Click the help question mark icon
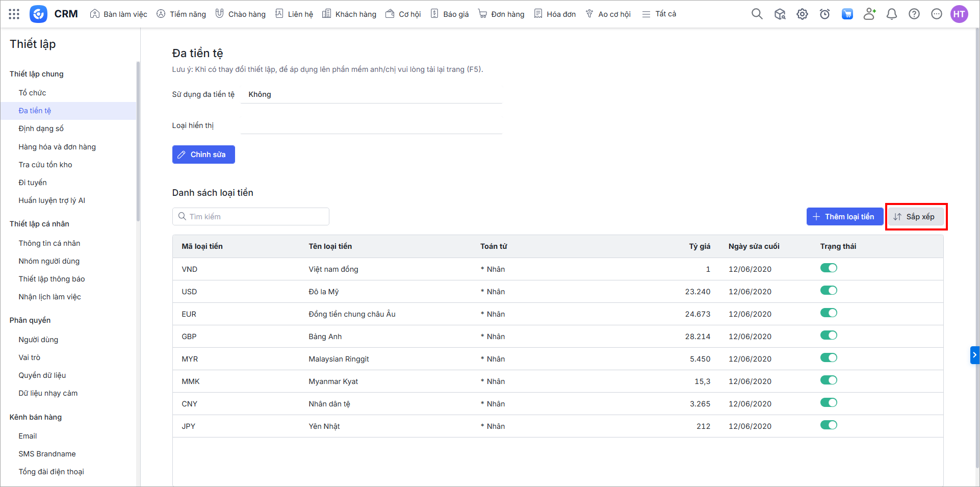 914,14
